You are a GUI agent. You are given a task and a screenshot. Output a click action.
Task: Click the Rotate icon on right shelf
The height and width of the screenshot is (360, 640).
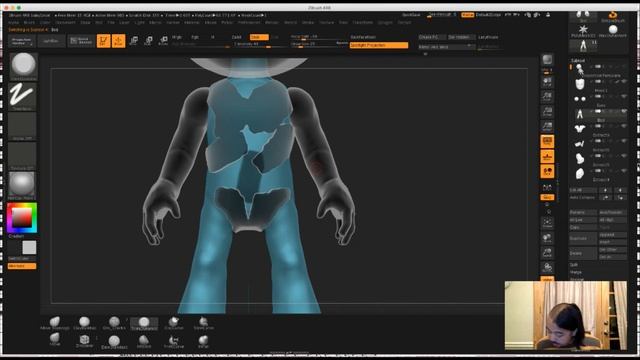[547, 268]
